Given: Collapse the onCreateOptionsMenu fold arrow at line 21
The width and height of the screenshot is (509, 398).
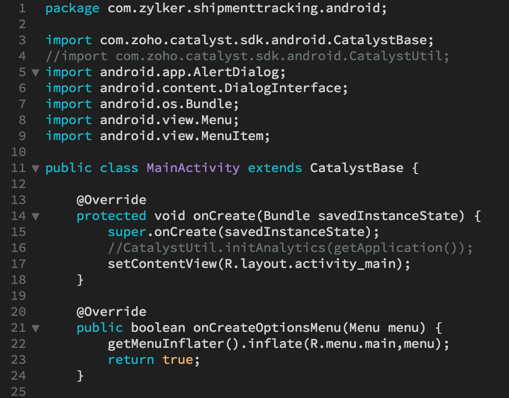Looking at the screenshot, I should (x=35, y=329).
